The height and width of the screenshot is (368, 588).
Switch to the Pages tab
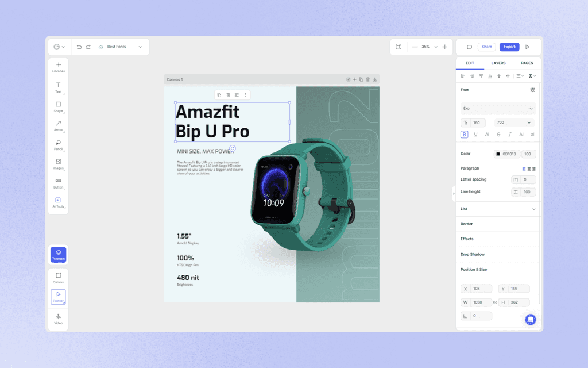526,63
